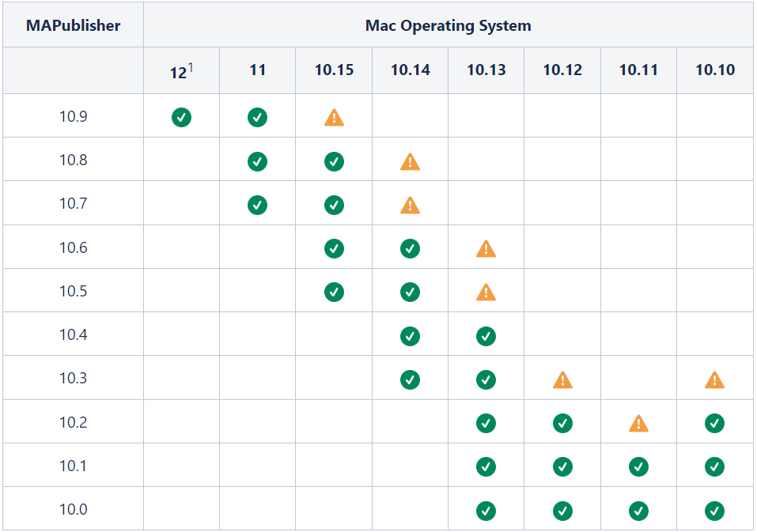
Task: Click the 10.11 column header
Action: coord(638,70)
